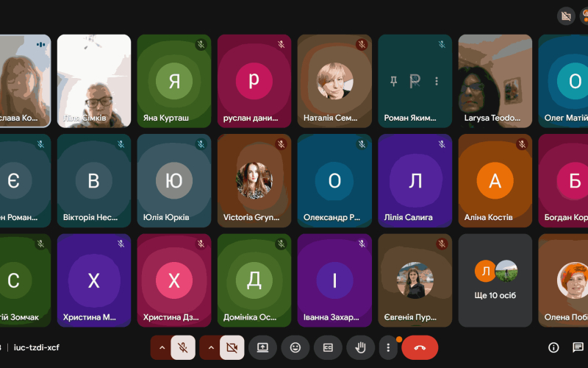Open the three-dot menu on Роман Яким's tile

pyautogui.click(x=436, y=81)
